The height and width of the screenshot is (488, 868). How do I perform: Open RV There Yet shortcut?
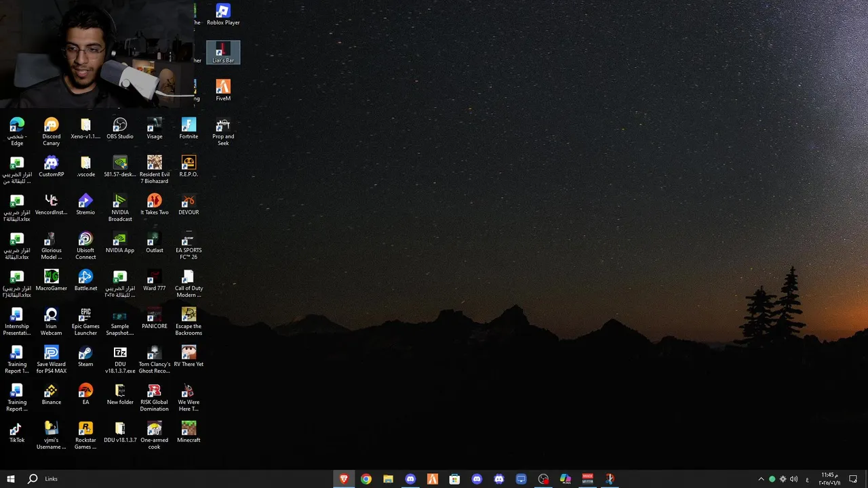[189, 356]
